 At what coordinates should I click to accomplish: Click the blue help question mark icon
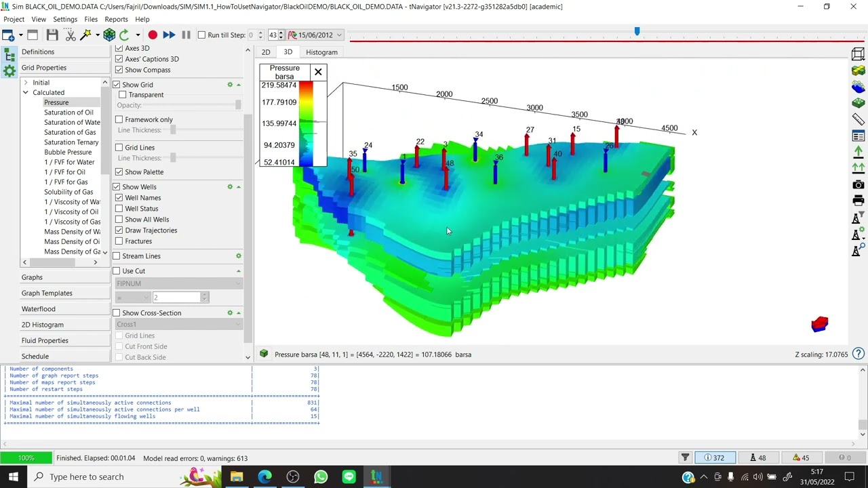point(858,353)
